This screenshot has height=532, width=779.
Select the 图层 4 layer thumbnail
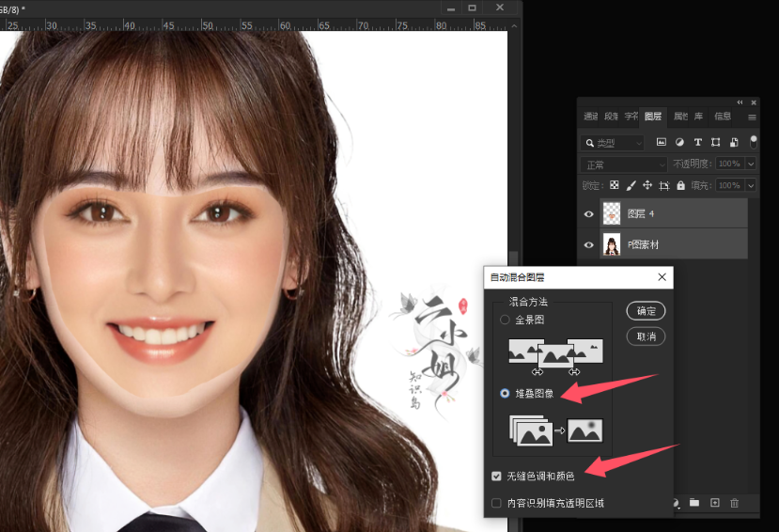pos(612,214)
